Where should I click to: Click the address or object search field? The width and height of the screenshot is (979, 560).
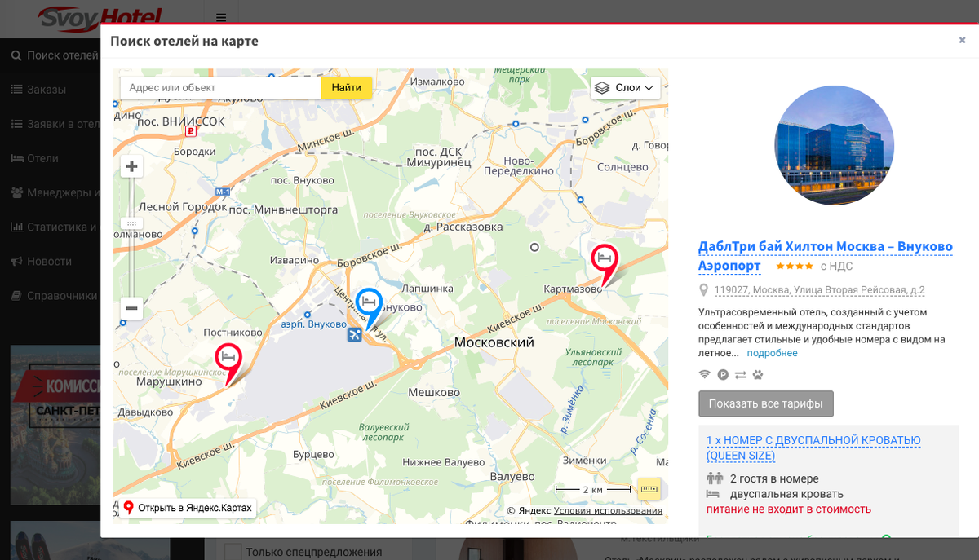[221, 87]
